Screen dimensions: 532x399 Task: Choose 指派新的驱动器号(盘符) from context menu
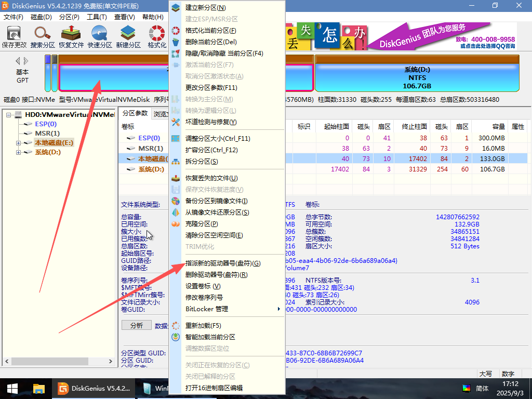[223, 263]
